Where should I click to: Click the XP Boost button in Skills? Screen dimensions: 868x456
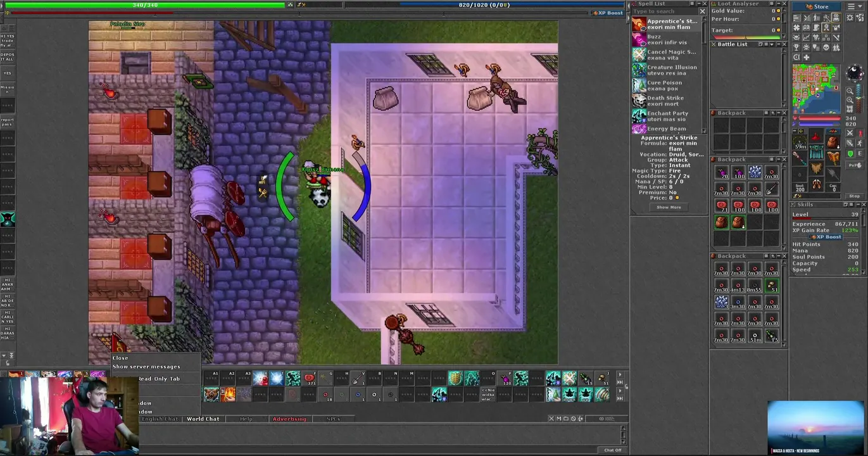(x=826, y=236)
